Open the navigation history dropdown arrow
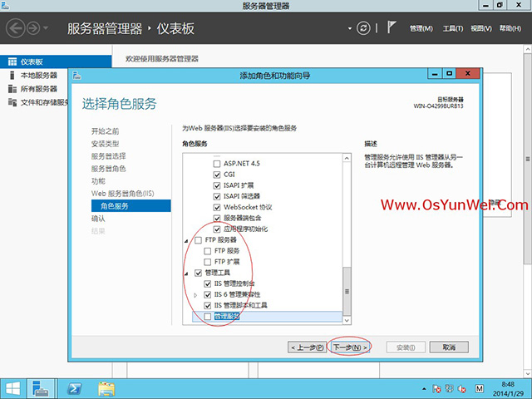Screen dimensions: 532x399 click(46, 28)
